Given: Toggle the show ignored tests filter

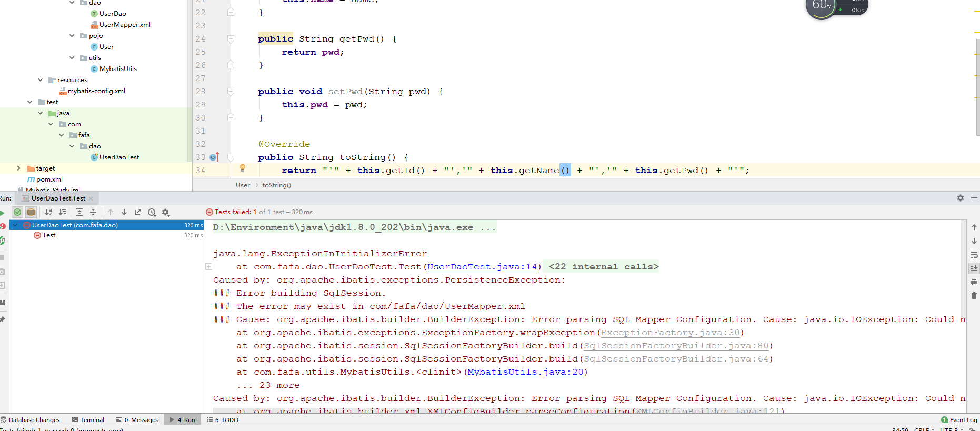Looking at the screenshot, I should click(x=31, y=212).
